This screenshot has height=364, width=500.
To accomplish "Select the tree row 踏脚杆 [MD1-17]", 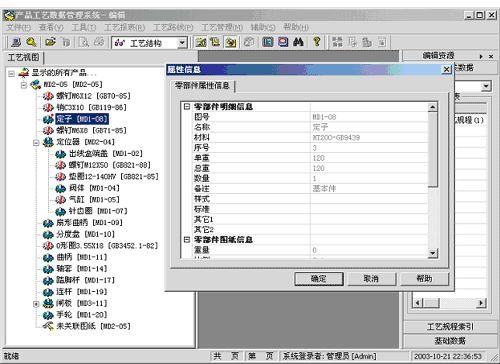I will (85, 280).
